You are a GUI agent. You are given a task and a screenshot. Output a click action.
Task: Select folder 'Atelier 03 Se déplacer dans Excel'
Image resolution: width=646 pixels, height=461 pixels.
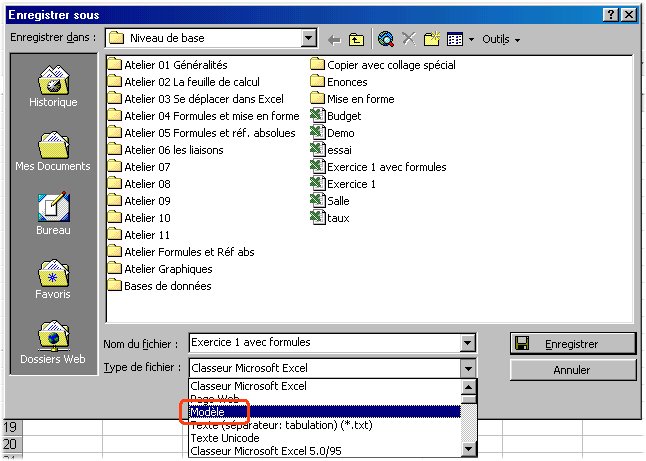pos(195,99)
